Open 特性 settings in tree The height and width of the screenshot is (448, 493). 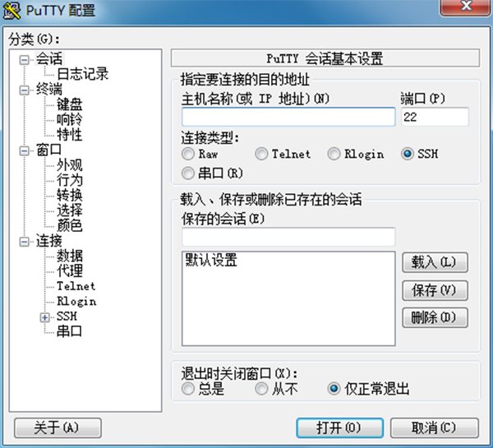[x=70, y=135]
